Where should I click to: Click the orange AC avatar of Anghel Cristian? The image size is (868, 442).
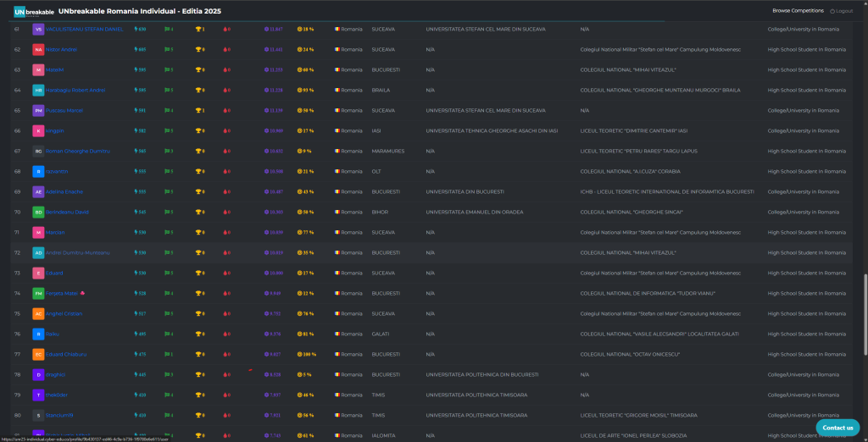(38, 313)
